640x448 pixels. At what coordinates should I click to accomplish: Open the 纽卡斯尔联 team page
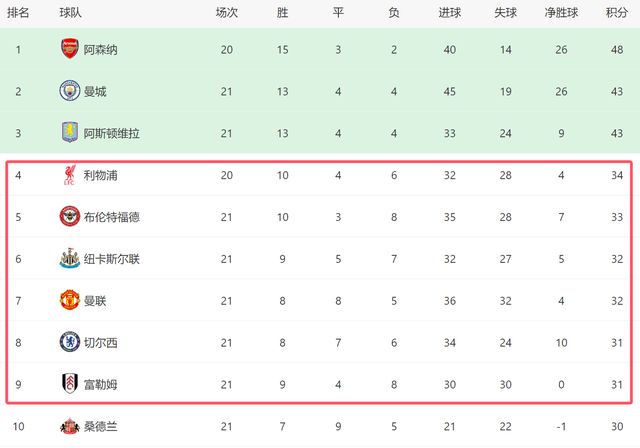tap(113, 259)
